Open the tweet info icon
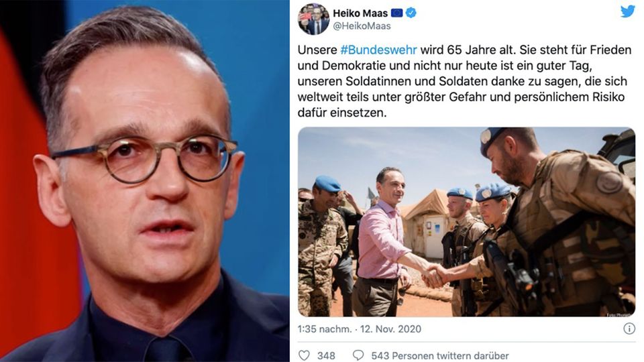Viewport: 644px width, 362px height. pos(629,328)
